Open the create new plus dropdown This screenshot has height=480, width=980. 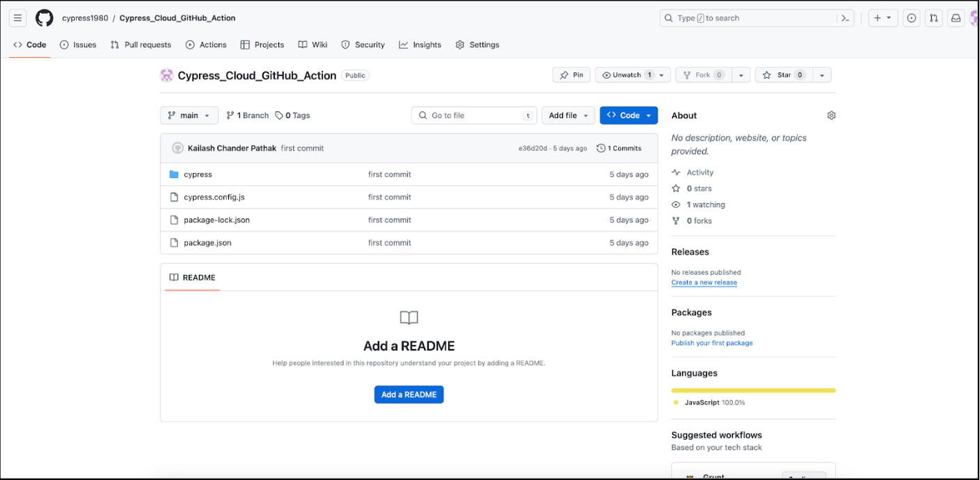(x=883, y=18)
